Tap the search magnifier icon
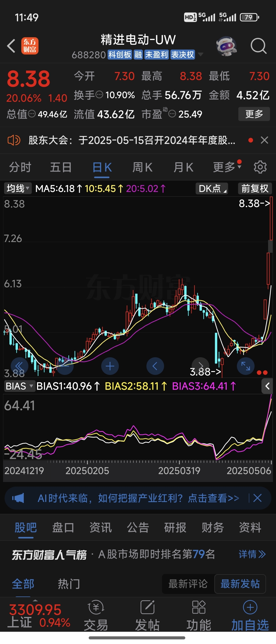The height and width of the screenshot is (644, 276). [x=259, y=46]
